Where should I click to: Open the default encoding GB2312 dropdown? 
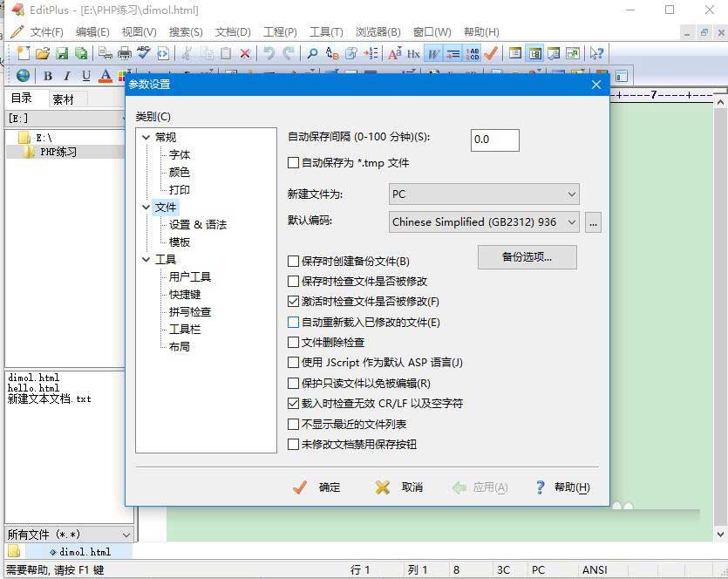tap(484, 222)
